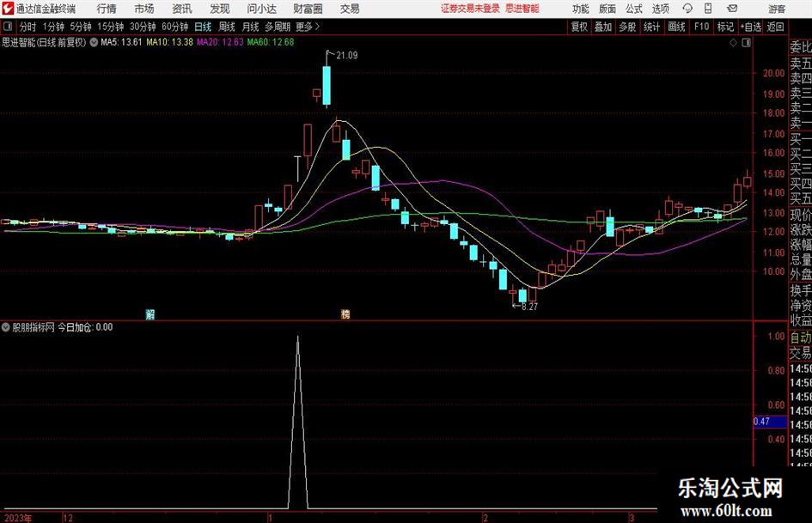Viewport: 812px width, 523px height.
Task: Click the 解 marker on the chart
Action: [150, 313]
